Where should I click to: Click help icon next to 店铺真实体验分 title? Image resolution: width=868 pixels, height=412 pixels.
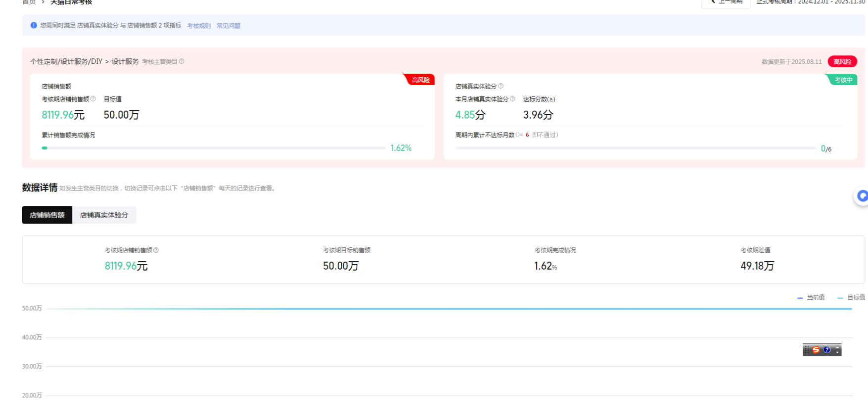tap(501, 86)
